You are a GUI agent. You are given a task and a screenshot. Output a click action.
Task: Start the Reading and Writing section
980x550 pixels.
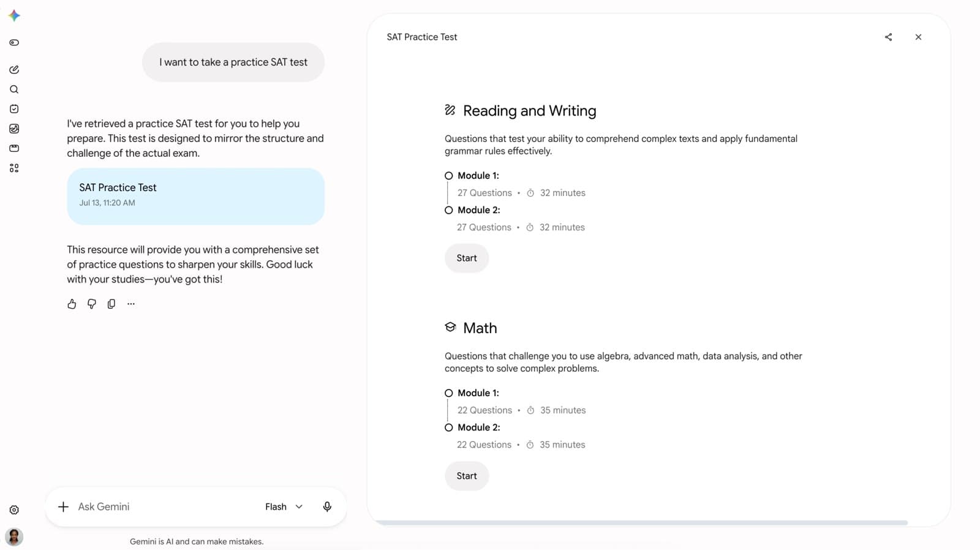tap(467, 258)
